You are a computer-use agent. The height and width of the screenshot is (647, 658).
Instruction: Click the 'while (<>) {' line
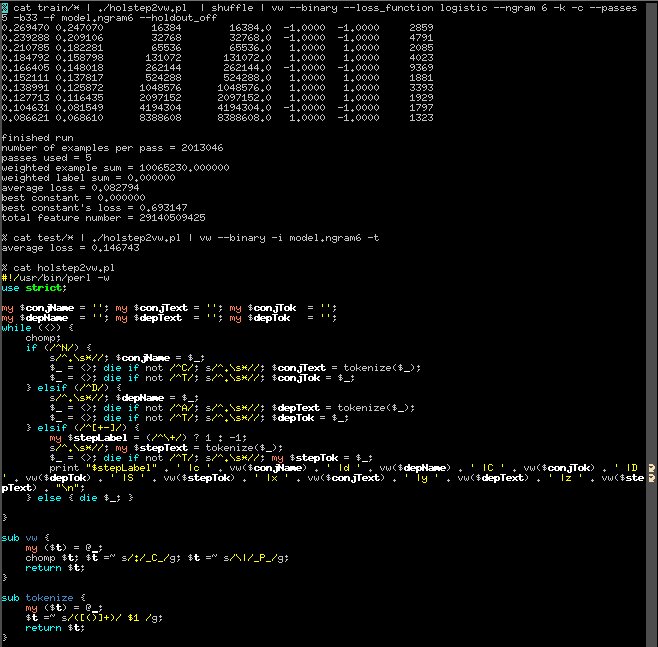point(37,328)
